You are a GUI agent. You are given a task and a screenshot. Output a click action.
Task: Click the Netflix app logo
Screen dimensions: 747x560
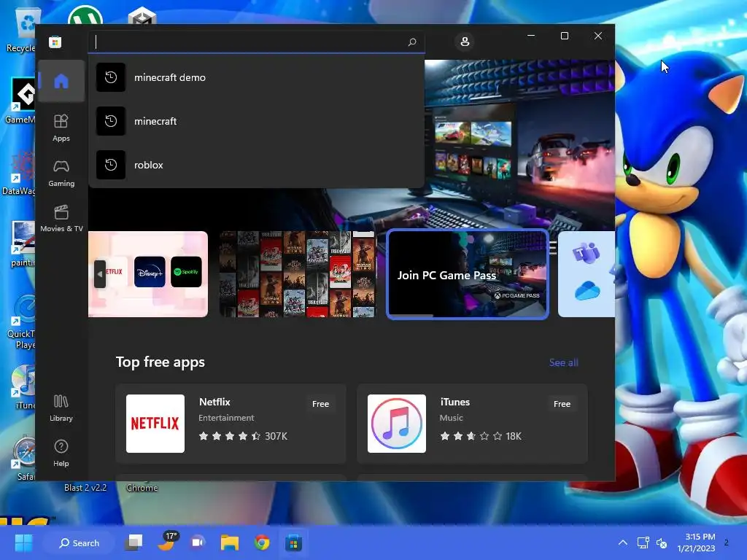tap(155, 424)
